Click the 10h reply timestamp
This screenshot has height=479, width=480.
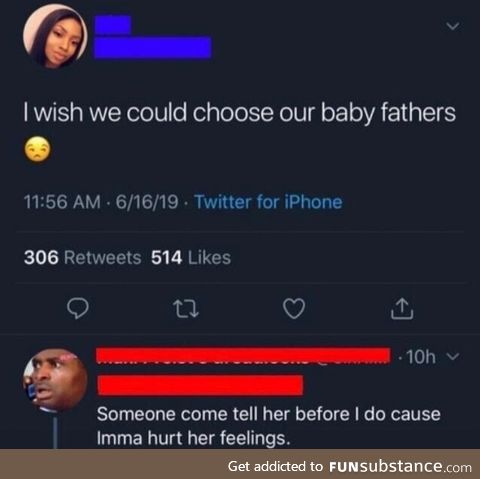[421, 357]
